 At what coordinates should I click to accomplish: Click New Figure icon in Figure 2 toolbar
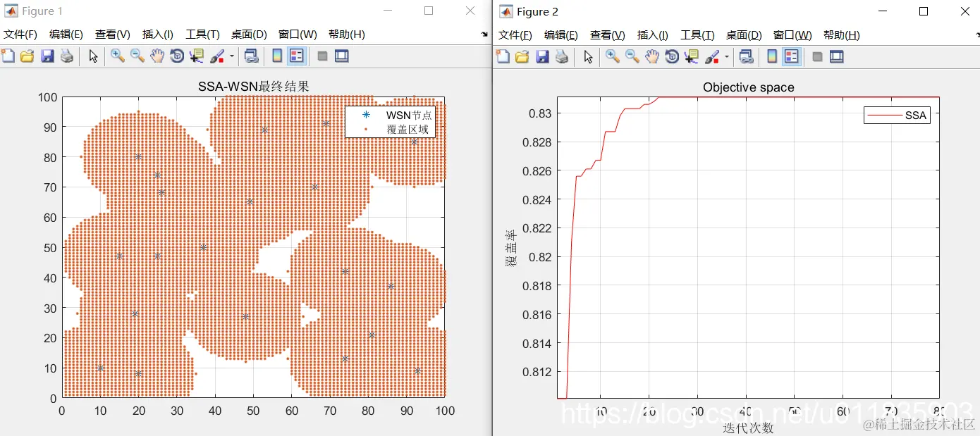pos(503,57)
